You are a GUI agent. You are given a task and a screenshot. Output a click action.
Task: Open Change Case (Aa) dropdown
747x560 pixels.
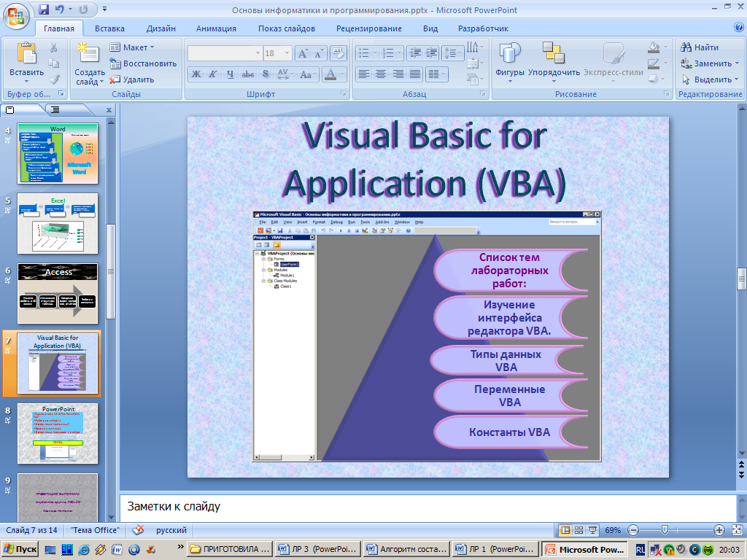(x=309, y=74)
